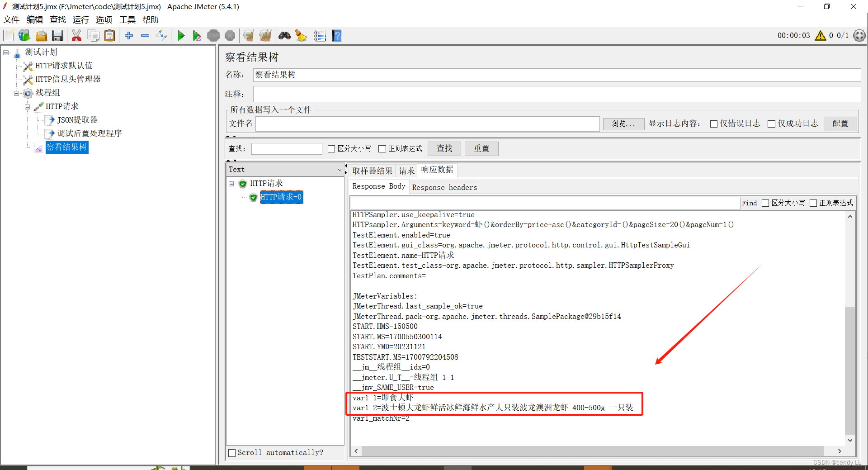Start the test with the green Start icon
This screenshot has width=868, height=470.
tap(181, 35)
